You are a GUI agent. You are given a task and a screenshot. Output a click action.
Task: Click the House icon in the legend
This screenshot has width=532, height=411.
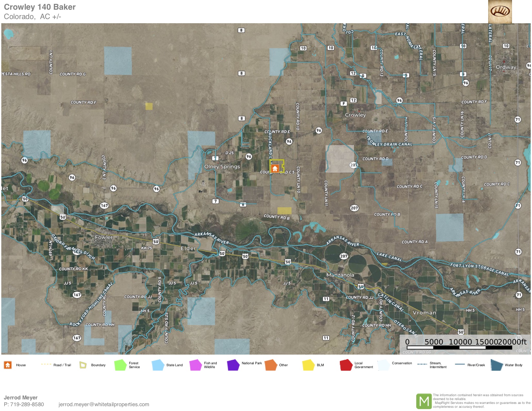[8, 365]
